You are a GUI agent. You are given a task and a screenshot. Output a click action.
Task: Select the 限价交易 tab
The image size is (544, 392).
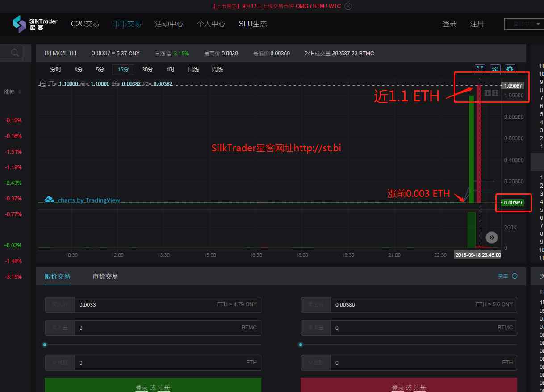[x=57, y=276]
